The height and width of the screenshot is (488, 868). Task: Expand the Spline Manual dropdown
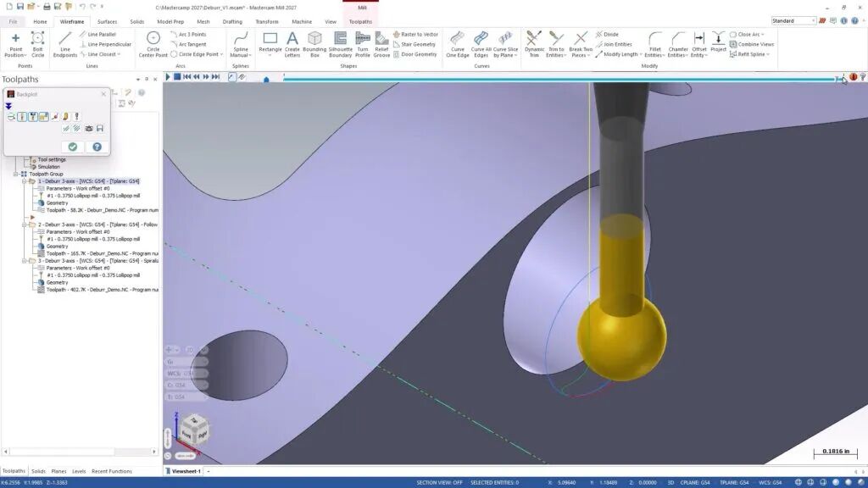click(x=240, y=55)
